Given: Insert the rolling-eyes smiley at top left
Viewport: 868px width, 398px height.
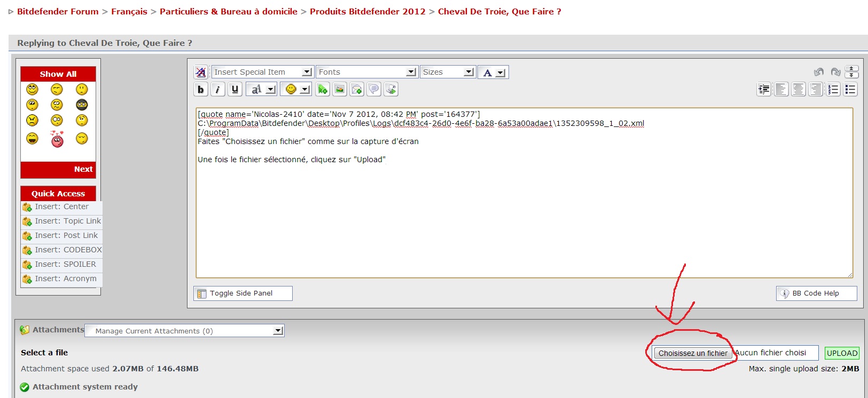Looking at the screenshot, I should (33, 89).
